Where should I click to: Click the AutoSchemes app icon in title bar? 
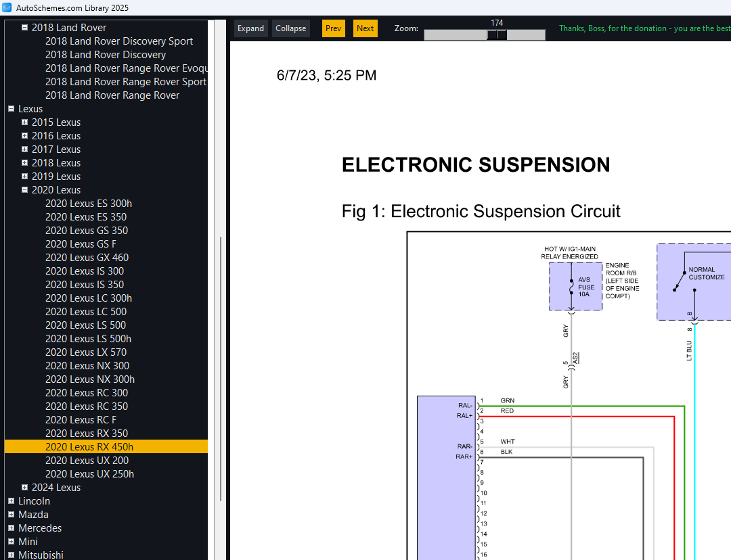7,7
